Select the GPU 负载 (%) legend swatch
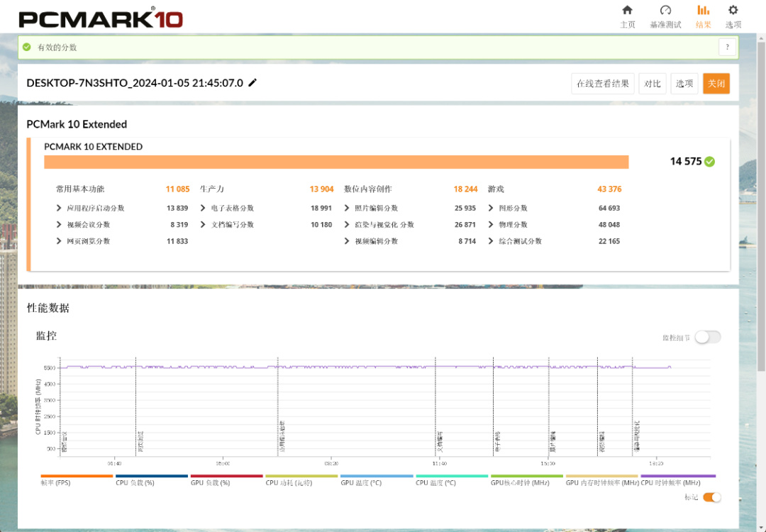766x532 pixels. tap(227, 476)
